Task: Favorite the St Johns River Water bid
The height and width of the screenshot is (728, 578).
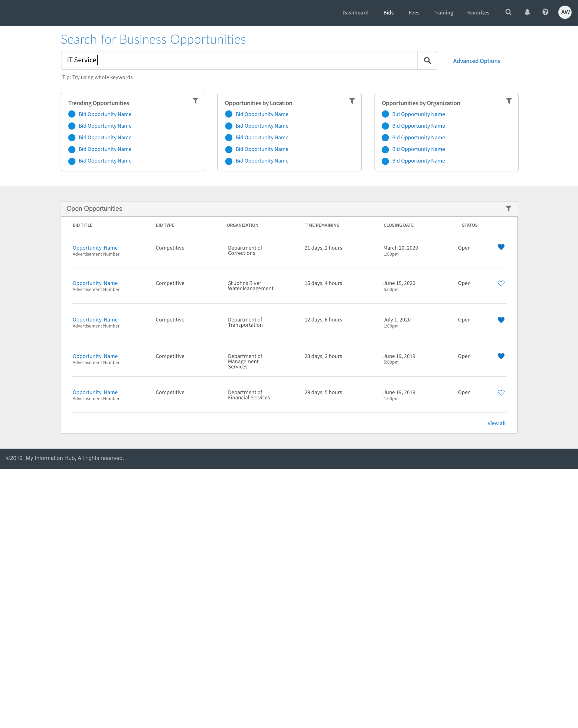Action: click(501, 284)
